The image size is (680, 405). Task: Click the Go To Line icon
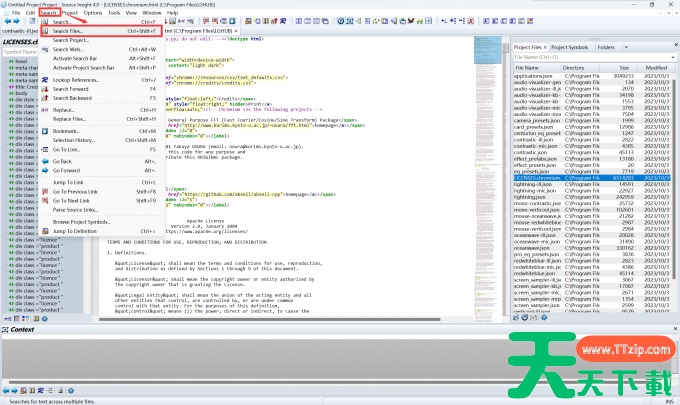[45, 149]
